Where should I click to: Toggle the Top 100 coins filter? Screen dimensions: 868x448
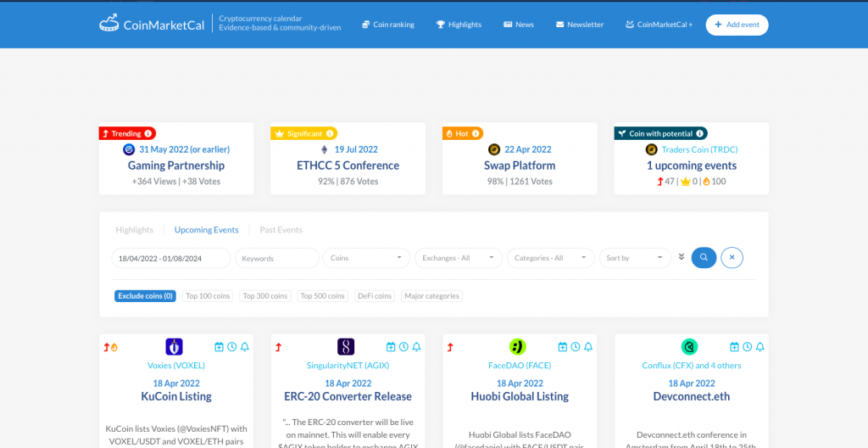[x=208, y=296]
